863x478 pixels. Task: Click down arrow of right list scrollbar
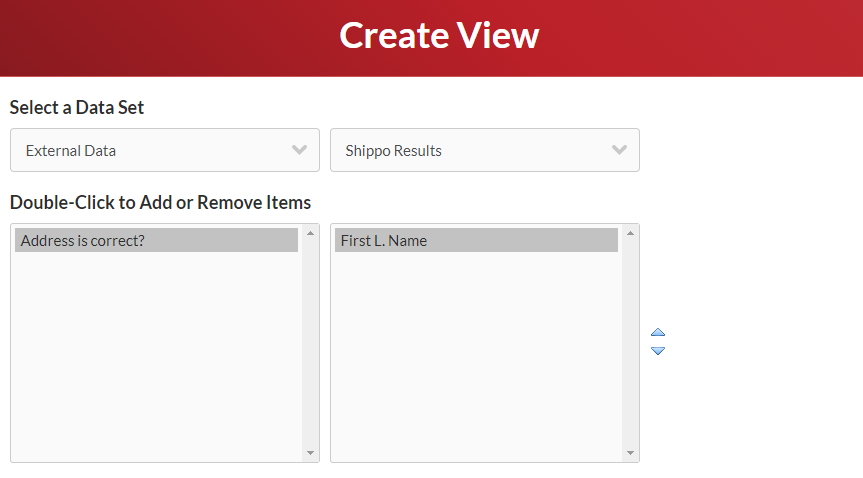(x=631, y=453)
